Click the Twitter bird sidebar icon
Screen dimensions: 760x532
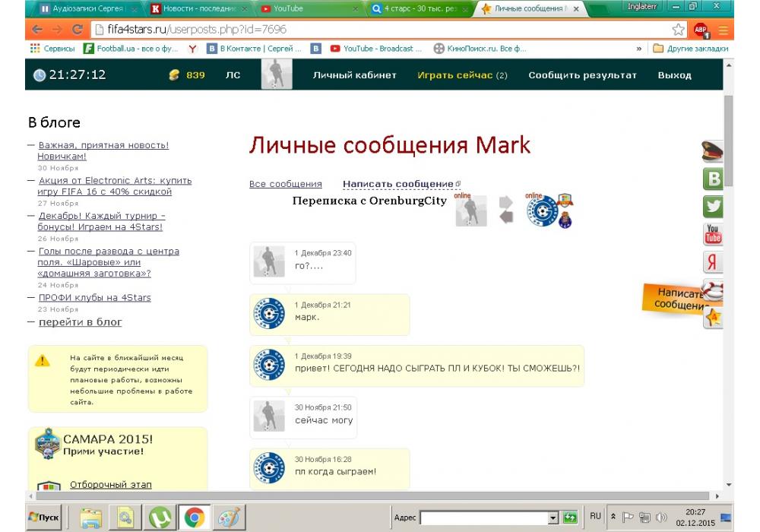(x=713, y=206)
